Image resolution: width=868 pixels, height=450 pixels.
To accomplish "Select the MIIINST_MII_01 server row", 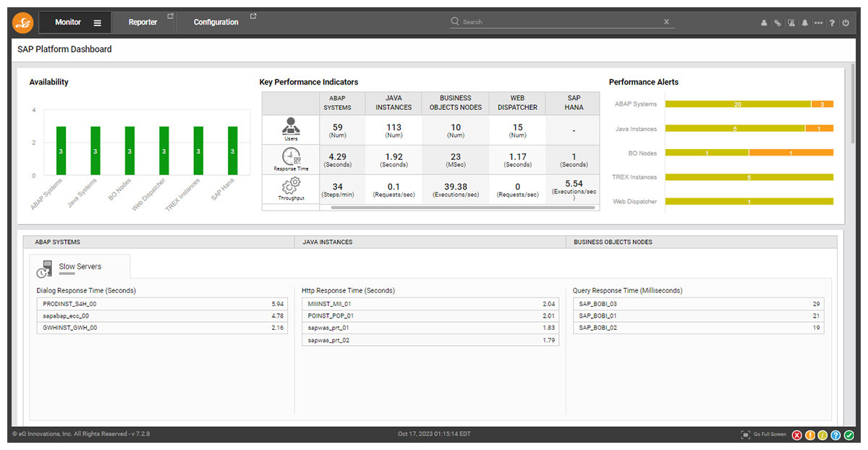I will coord(430,304).
